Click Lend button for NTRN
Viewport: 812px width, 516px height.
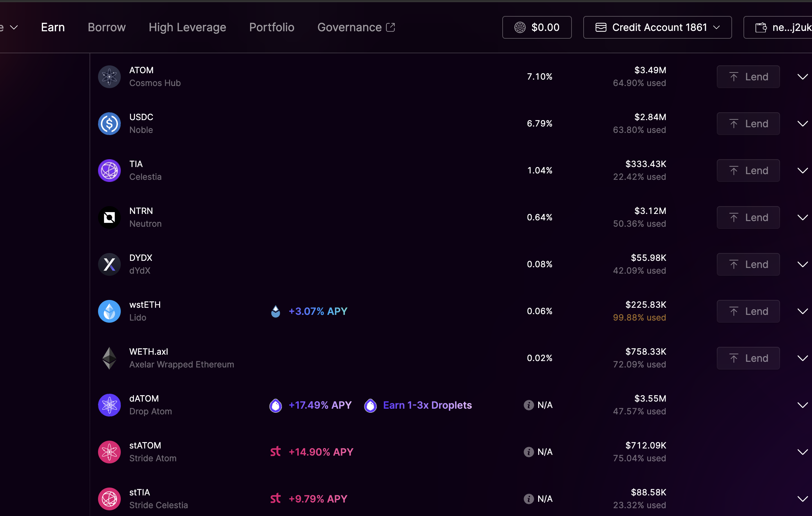tap(748, 217)
